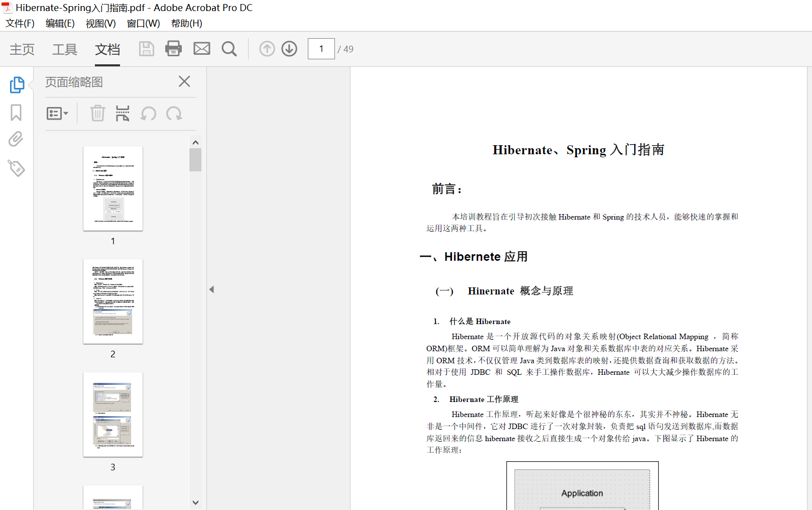
Task: Open thumbnail options dropdown menu
Action: point(57,114)
